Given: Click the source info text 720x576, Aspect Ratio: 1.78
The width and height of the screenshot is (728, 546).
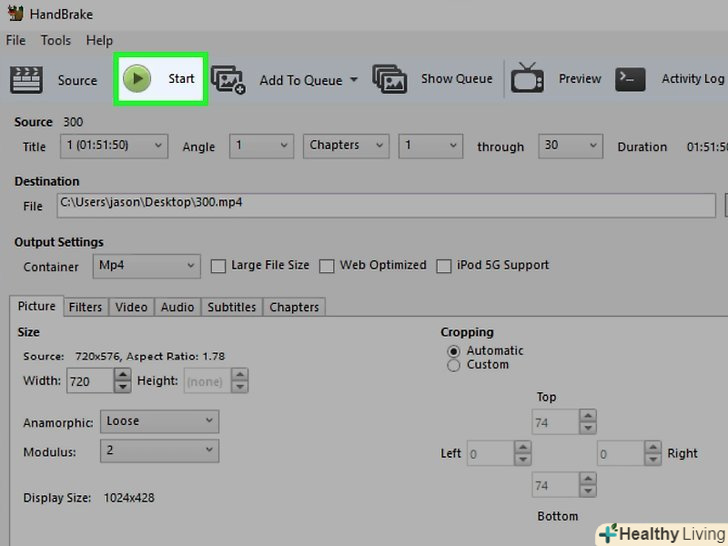Looking at the screenshot, I should pos(150,356).
